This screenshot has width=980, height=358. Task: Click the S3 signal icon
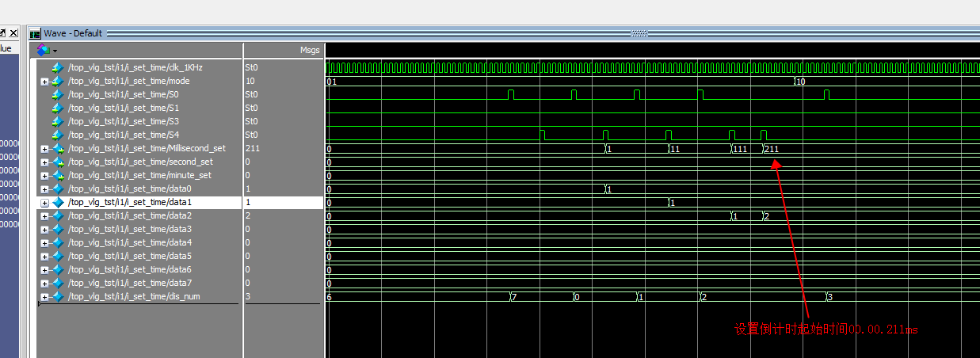(x=57, y=122)
